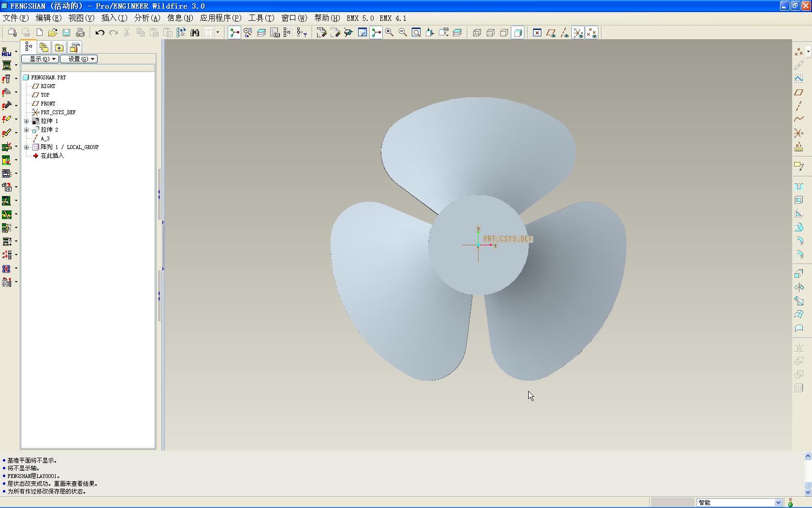Open the 视图(V) menu
The image size is (812, 508).
click(x=81, y=18)
